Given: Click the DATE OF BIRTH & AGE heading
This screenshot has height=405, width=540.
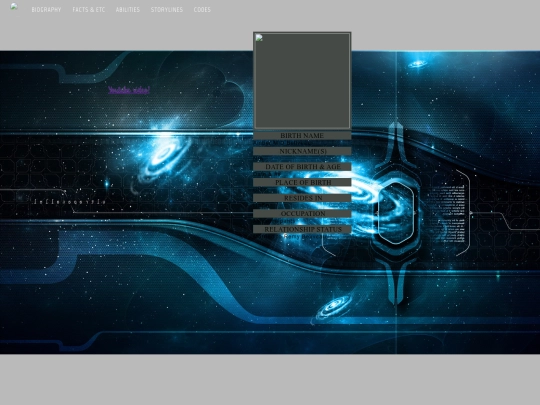Looking at the screenshot, I should 302,167.
